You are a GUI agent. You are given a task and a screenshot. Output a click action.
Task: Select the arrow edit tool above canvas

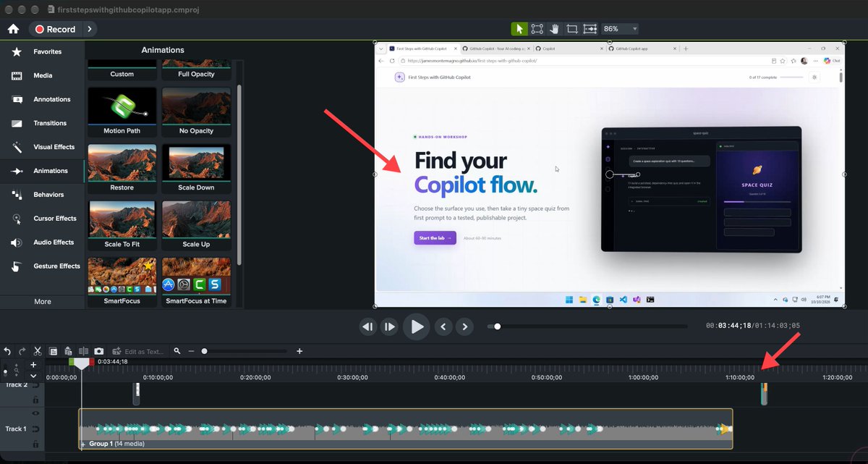tap(519, 29)
